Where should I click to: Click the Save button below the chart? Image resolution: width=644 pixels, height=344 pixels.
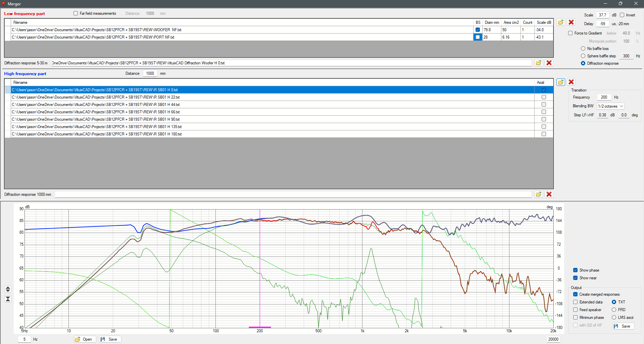coord(110,339)
